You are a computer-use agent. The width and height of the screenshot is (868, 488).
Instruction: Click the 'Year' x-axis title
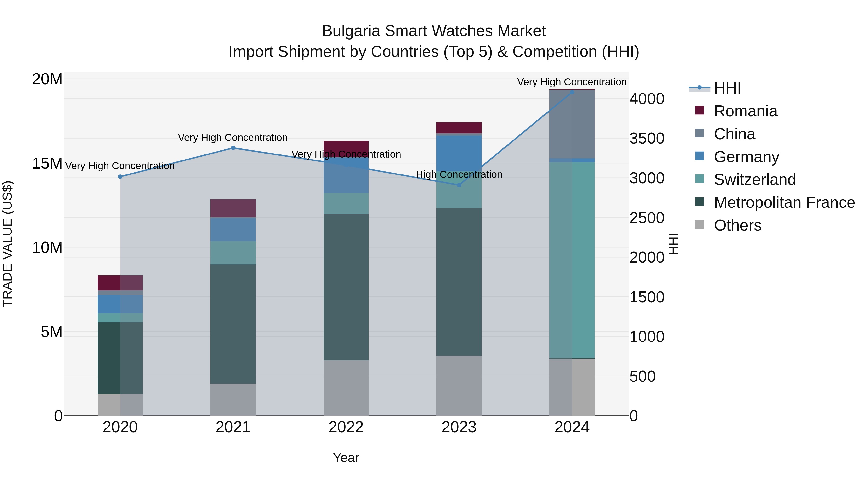pyautogui.click(x=346, y=458)
